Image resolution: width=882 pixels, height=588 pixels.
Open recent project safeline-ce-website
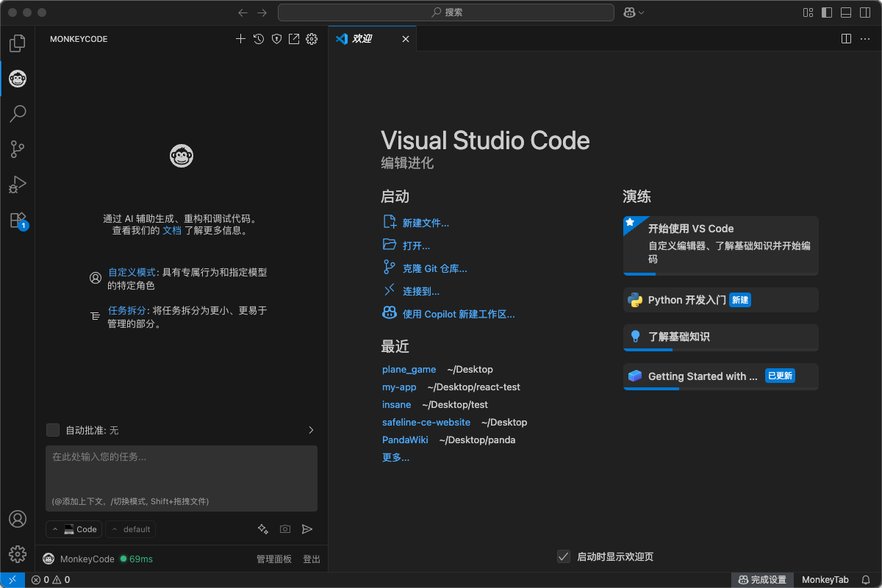click(x=426, y=422)
